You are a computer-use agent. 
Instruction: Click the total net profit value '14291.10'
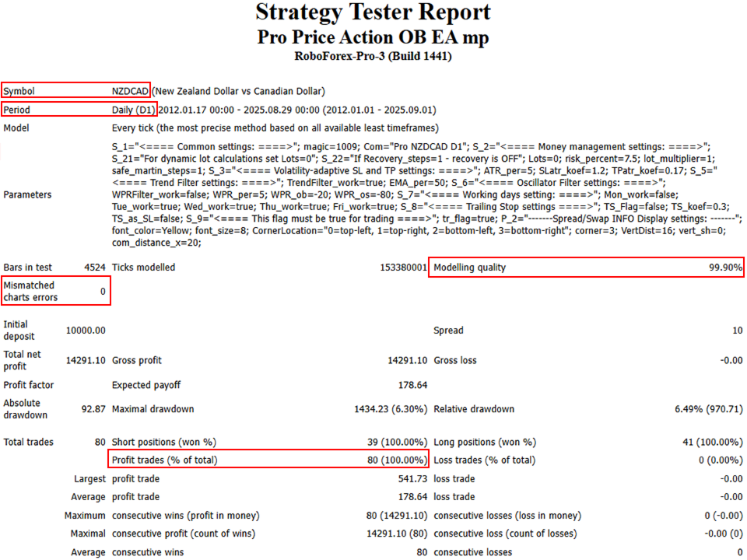click(x=86, y=360)
